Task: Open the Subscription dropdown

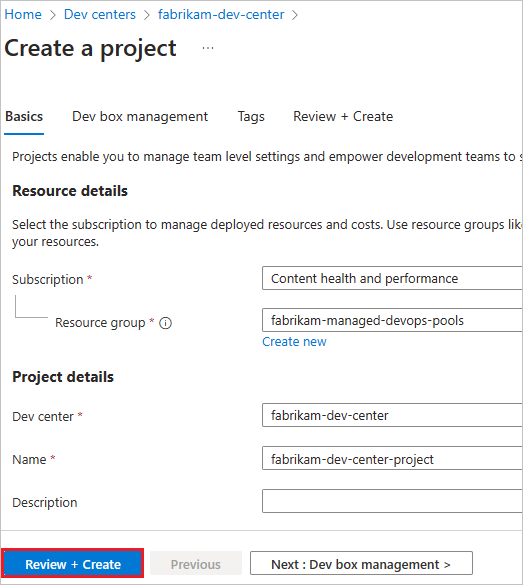Action: pyautogui.click(x=392, y=278)
